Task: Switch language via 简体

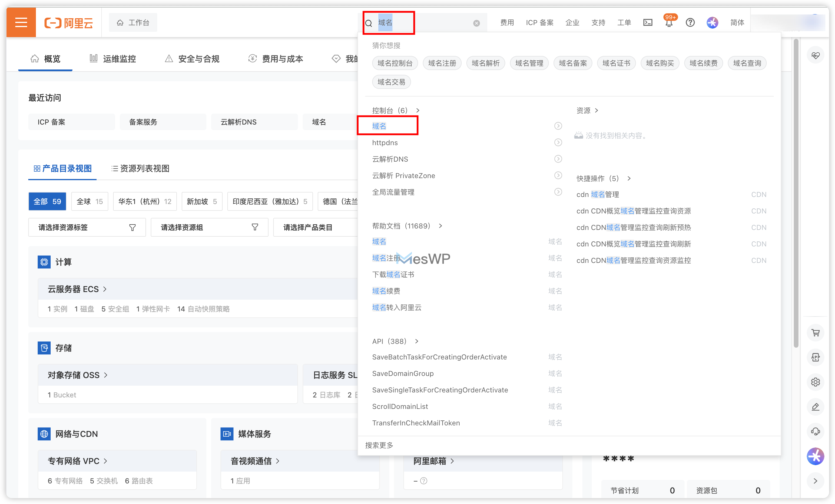Action: click(x=737, y=22)
